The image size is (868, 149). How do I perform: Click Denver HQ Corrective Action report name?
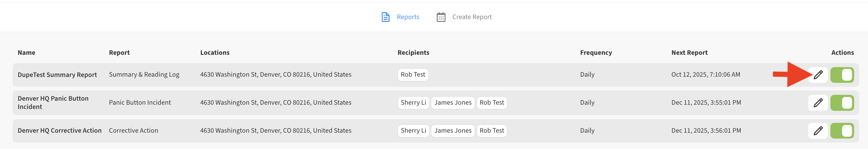59,131
